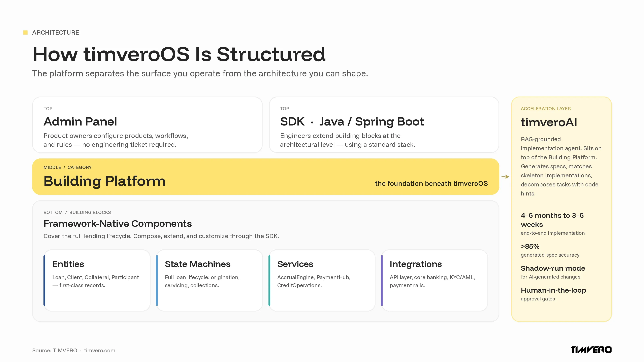
Task: Click 'Source: TIMVERO' footer text
Action: click(55, 351)
